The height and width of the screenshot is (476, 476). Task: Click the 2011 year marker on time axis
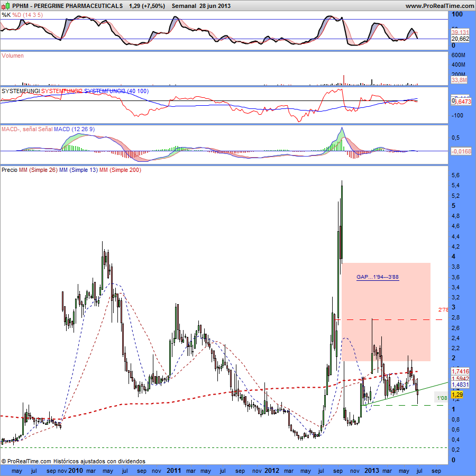[173, 471]
